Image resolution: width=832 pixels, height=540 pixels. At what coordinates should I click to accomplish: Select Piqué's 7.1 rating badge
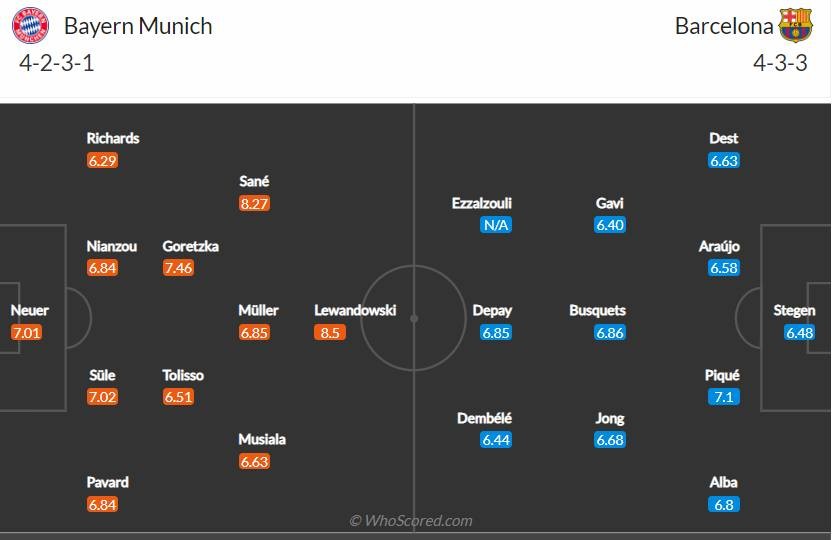click(x=724, y=397)
